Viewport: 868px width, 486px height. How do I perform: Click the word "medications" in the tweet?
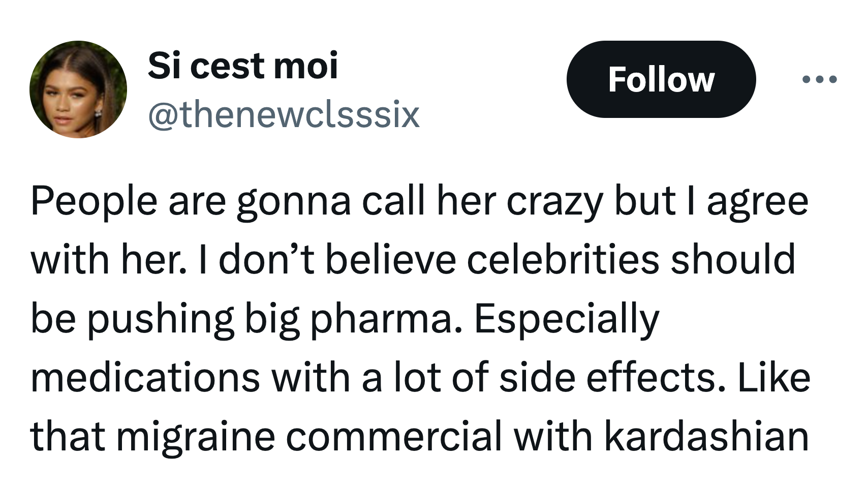coord(145,378)
